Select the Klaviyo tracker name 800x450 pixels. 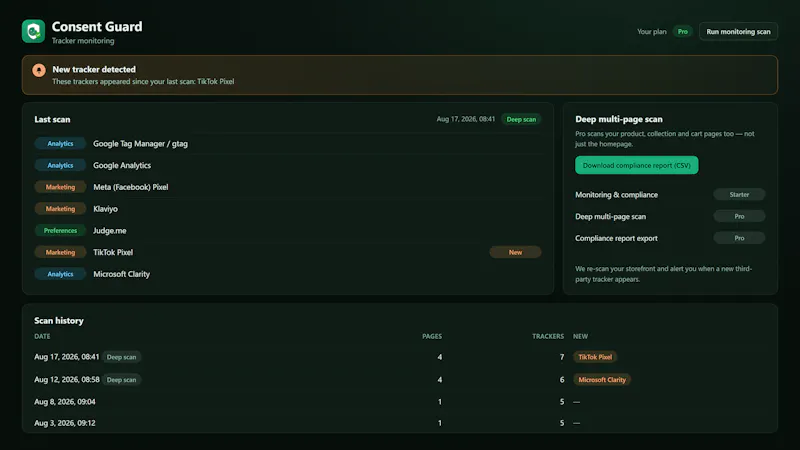tap(106, 209)
